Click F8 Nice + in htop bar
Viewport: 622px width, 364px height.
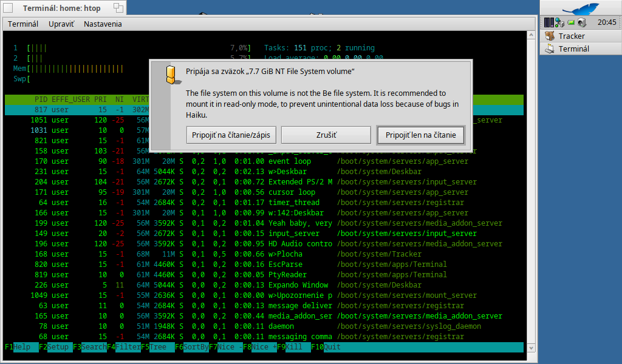click(261, 347)
